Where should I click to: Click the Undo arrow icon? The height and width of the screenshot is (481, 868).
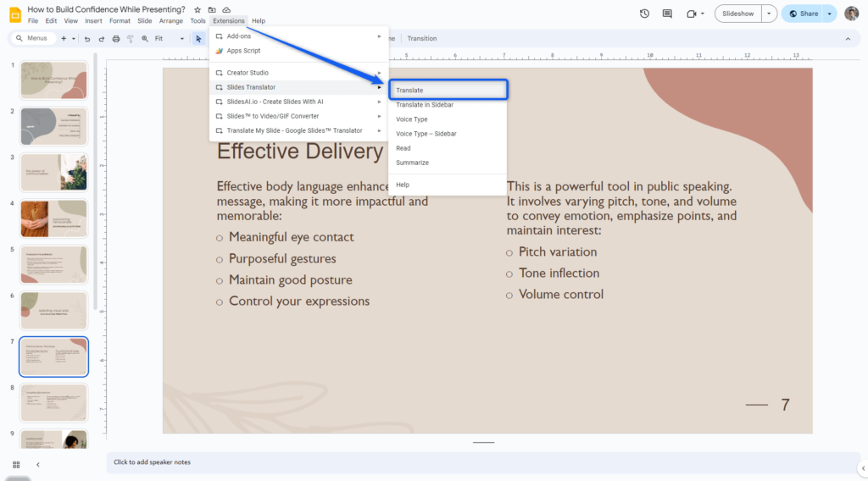click(87, 39)
